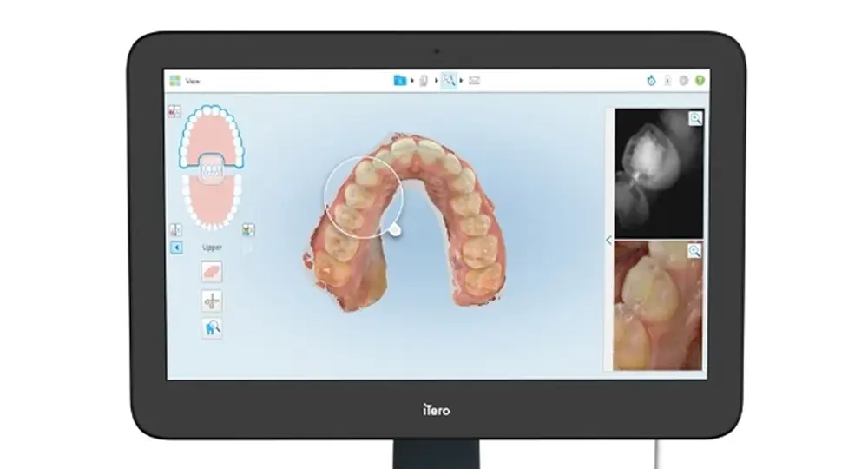Activate the tooth review magnifier tool
868x469 pixels.
pyautogui.click(x=212, y=328)
